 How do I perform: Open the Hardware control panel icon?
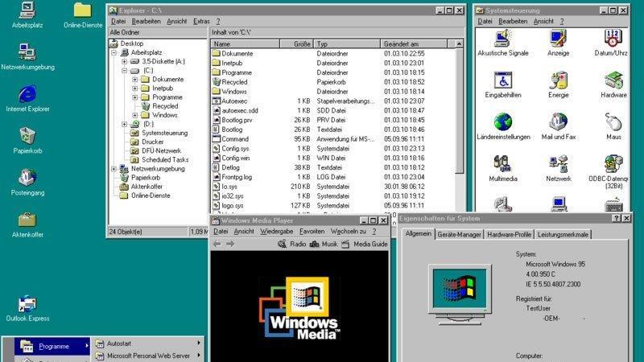(x=613, y=84)
